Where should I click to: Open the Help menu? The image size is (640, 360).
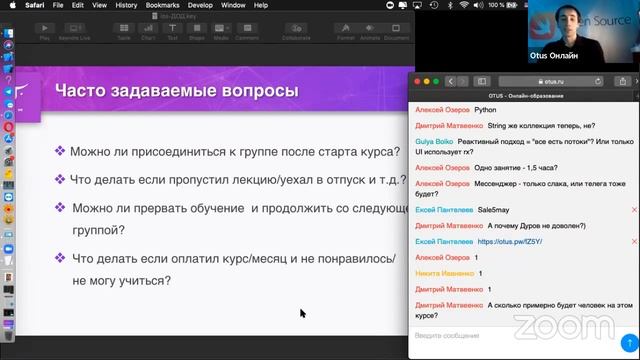[x=261, y=5]
